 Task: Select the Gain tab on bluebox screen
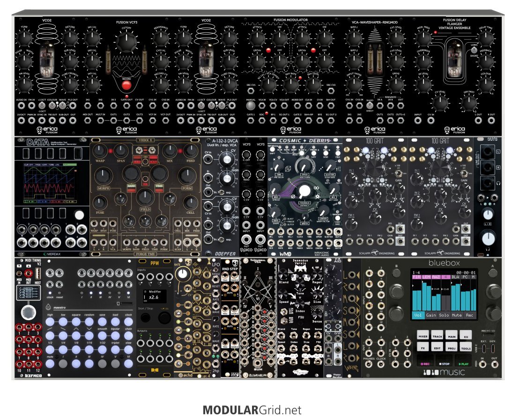tap(431, 315)
